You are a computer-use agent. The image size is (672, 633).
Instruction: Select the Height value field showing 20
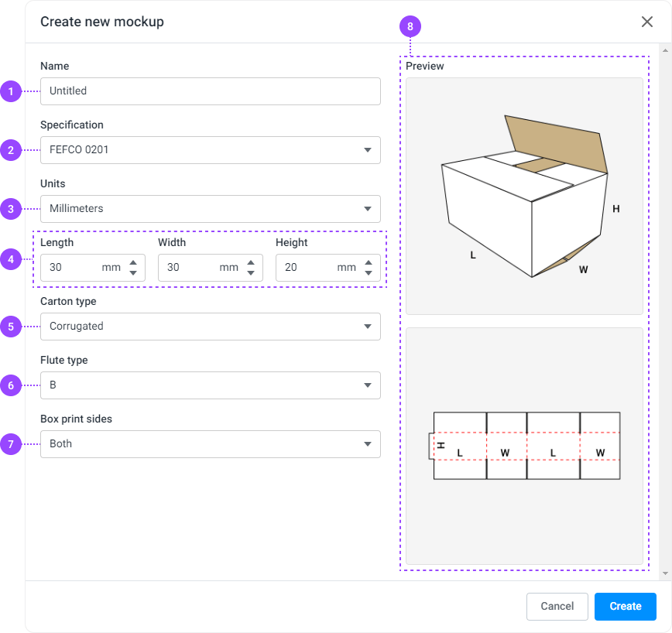pos(314,268)
